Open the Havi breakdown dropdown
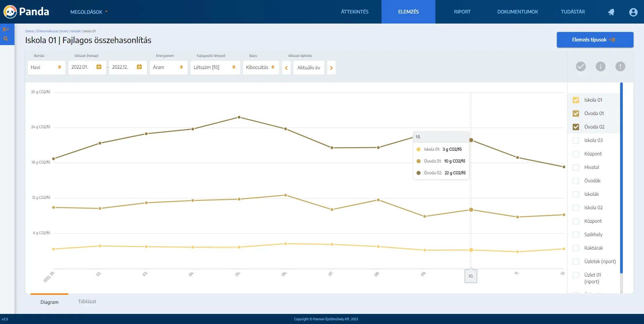This screenshot has width=644, height=324. point(46,67)
